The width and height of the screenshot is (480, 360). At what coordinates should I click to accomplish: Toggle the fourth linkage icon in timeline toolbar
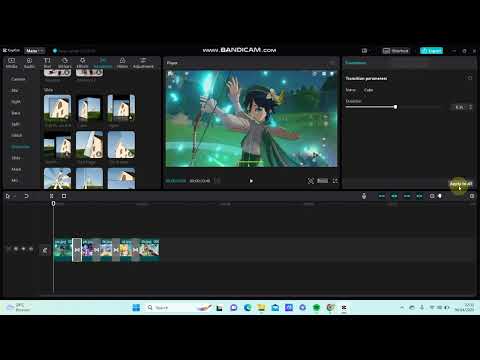click(x=419, y=196)
